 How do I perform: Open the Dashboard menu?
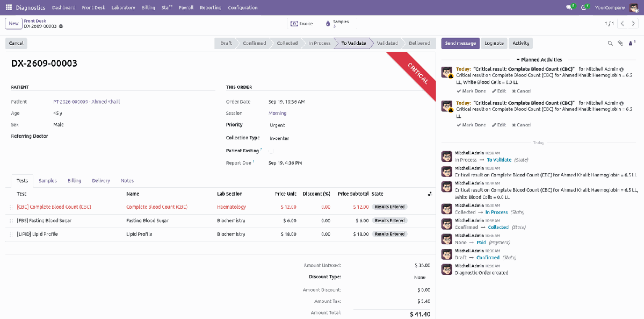[x=64, y=8]
